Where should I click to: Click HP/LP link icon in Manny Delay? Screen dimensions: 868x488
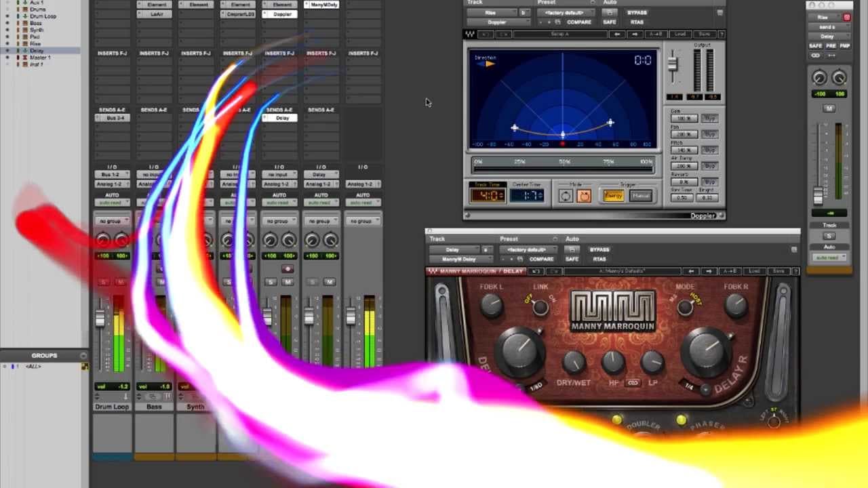click(633, 383)
